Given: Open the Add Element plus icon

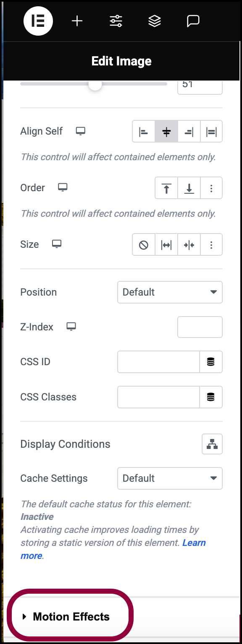Looking at the screenshot, I should 77,21.
